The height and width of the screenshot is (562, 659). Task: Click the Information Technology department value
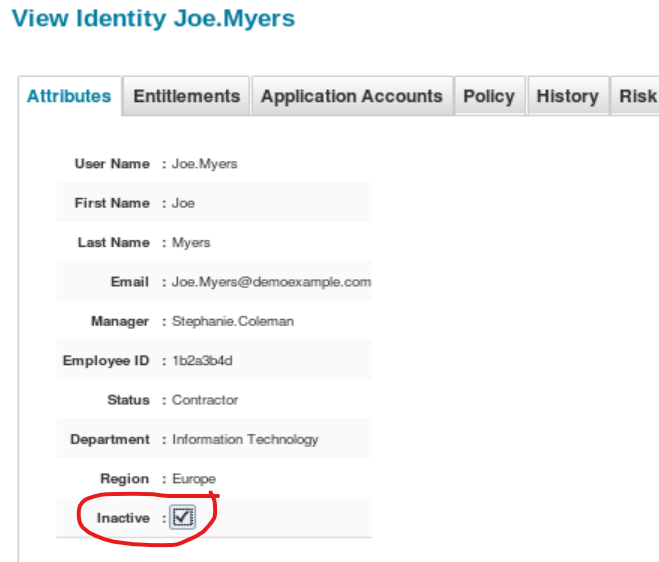pos(245,439)
